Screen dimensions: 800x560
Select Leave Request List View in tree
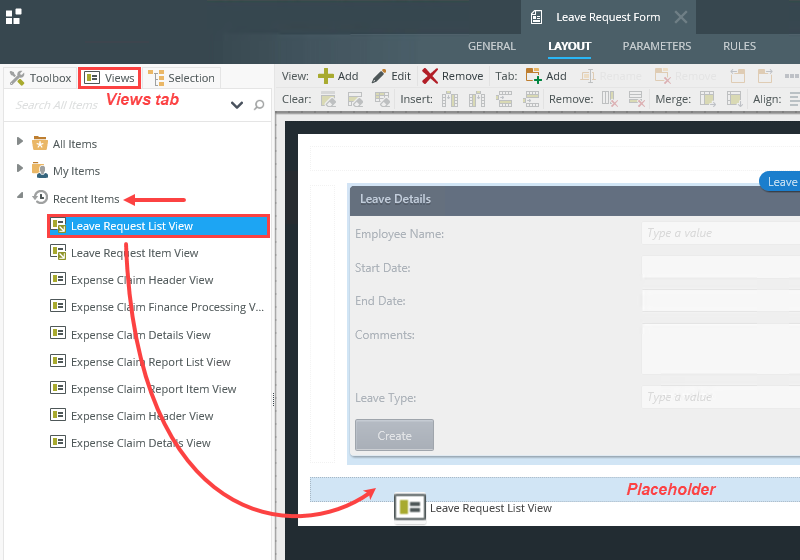[x=159, y=226]
